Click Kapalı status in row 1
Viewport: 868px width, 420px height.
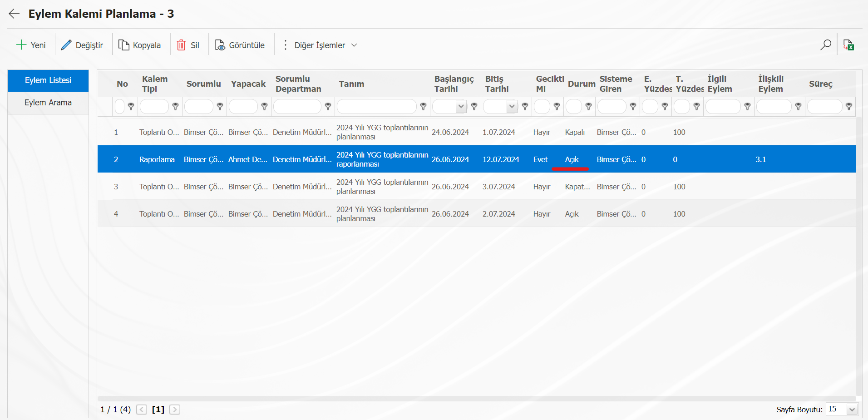coord(575,132)
